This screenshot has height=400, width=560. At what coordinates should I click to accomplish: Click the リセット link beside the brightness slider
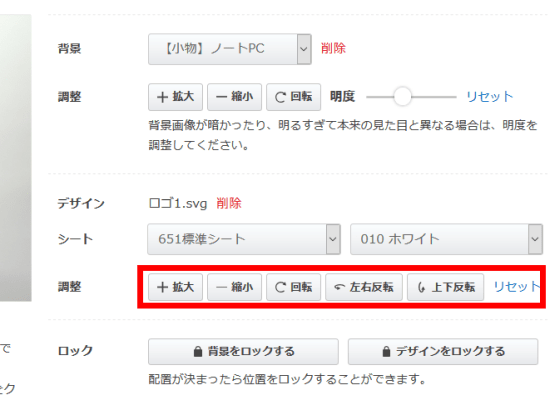click(x=489, y=97)
